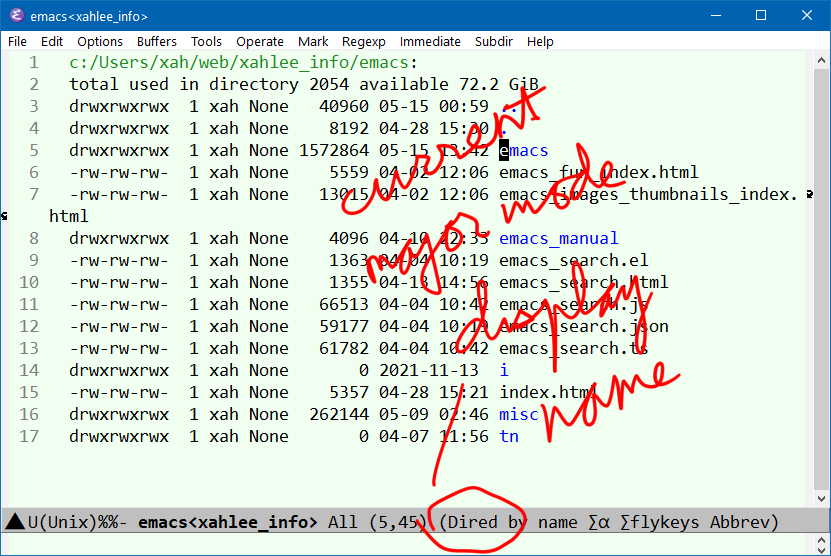Open the Operate menu
831x556 pixels.
click(260, 41)
